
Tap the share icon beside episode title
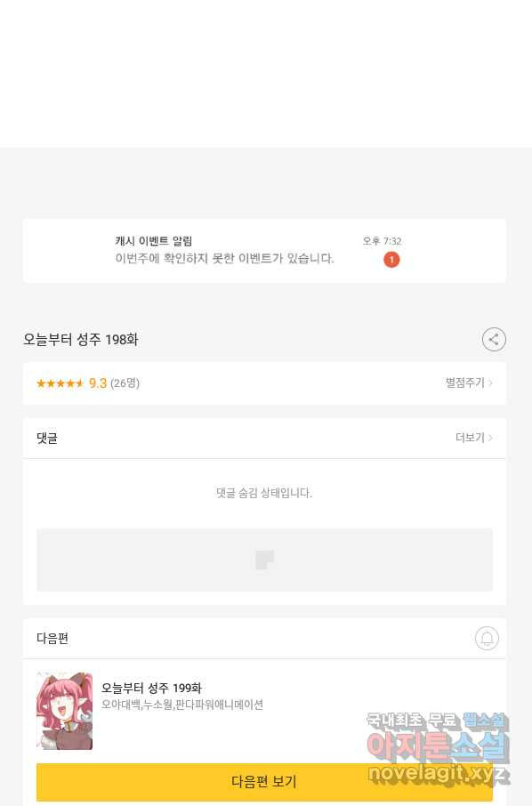point(494,339)
